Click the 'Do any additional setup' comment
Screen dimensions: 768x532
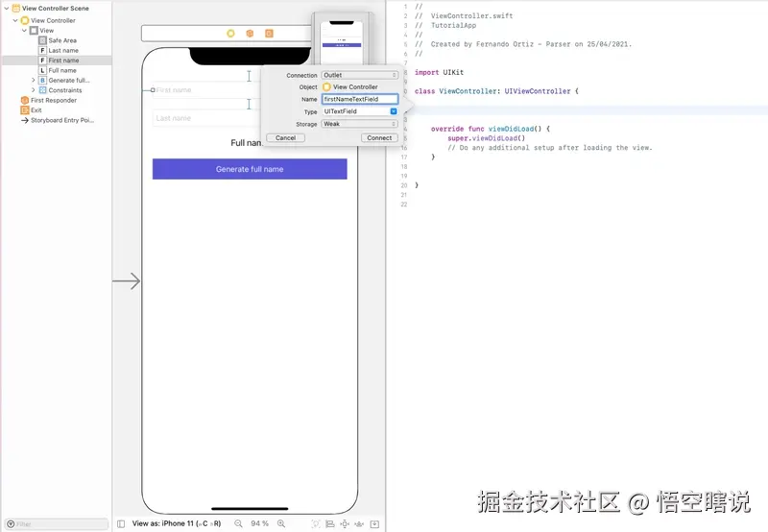549,148
